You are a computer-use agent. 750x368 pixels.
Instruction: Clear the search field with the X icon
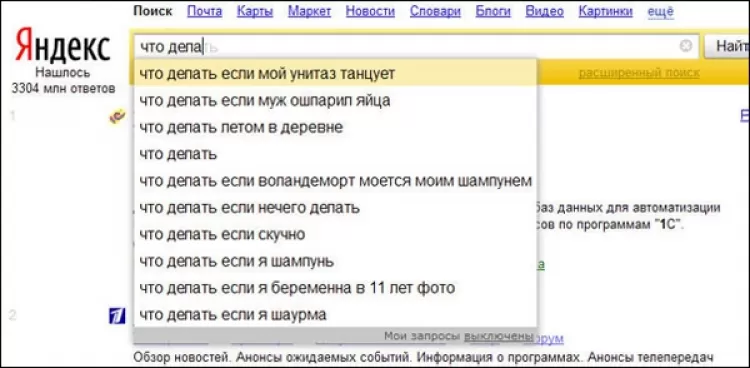pos(686,46)
